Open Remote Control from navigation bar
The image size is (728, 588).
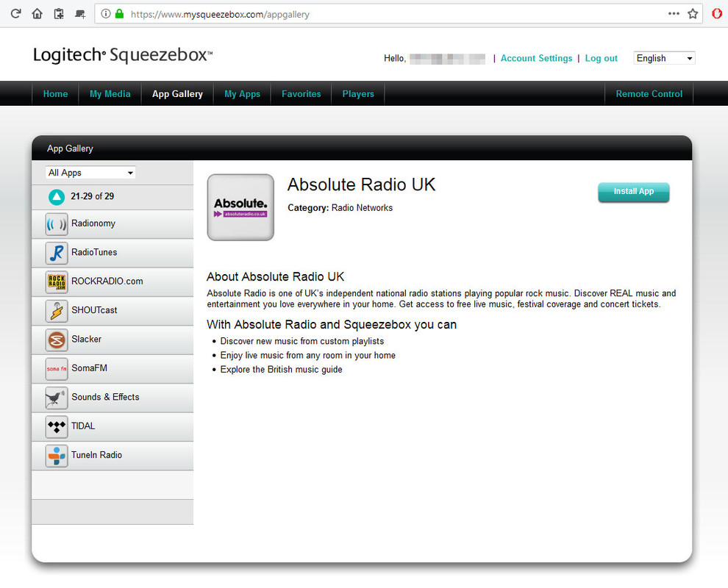pyautogui.click(x=649, y=94)
